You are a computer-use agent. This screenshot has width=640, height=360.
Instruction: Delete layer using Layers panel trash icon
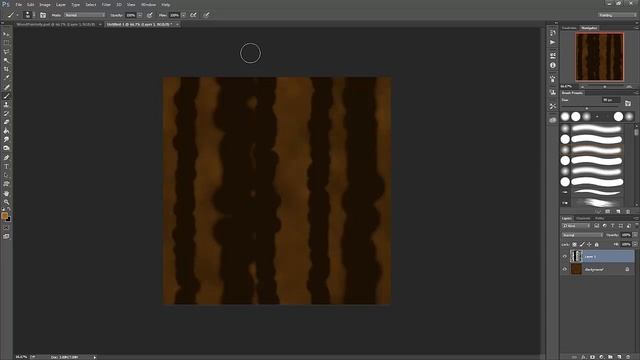628,357
